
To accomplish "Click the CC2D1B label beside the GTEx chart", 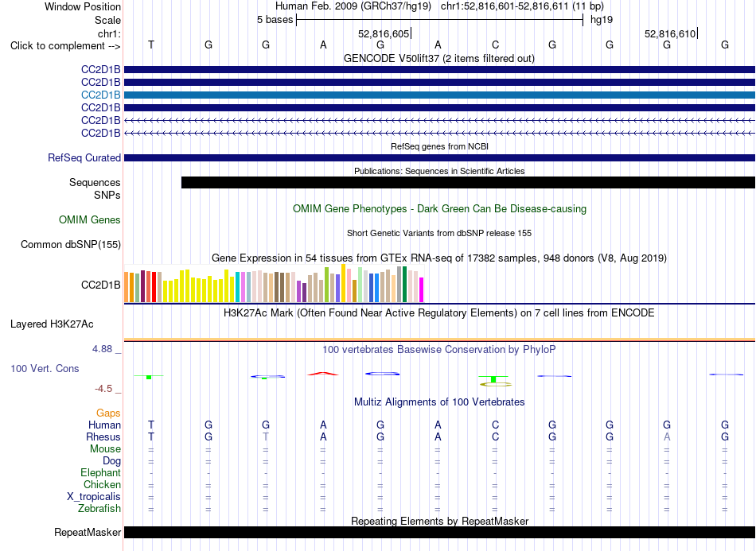I will [101, 285].
